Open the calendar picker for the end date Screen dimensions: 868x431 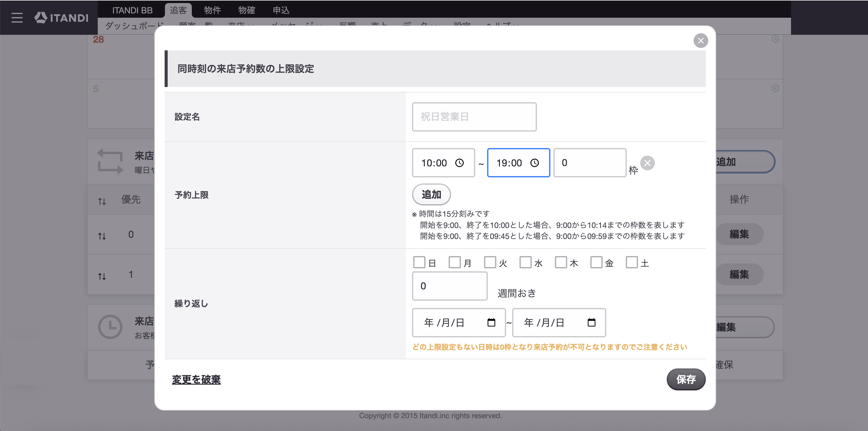[591, 323]
